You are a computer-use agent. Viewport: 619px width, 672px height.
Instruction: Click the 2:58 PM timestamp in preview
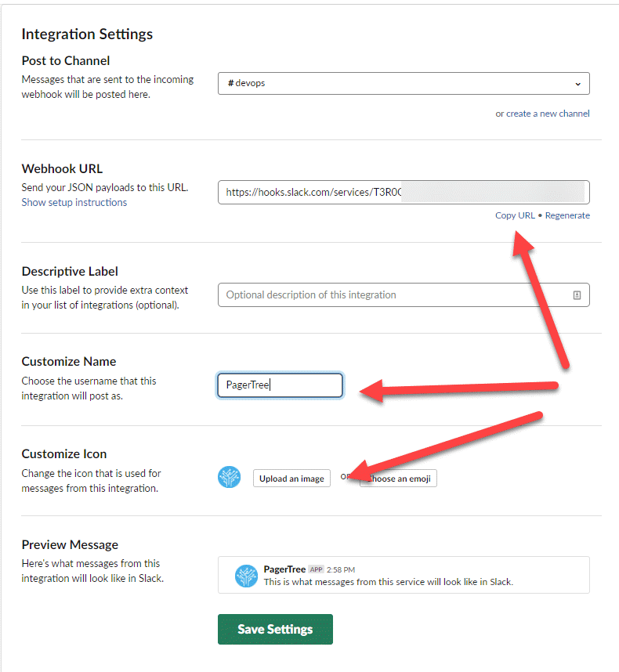tap(342, 569)
